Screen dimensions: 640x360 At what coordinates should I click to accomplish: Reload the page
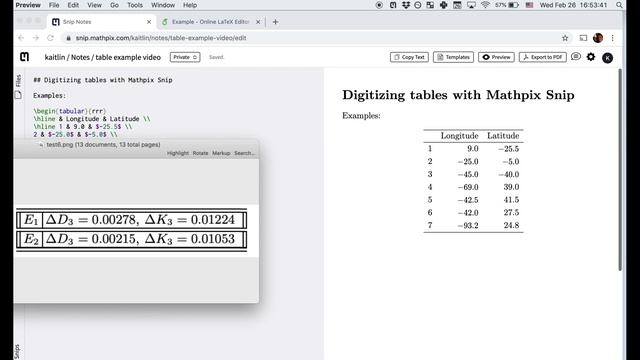(50, 38)
